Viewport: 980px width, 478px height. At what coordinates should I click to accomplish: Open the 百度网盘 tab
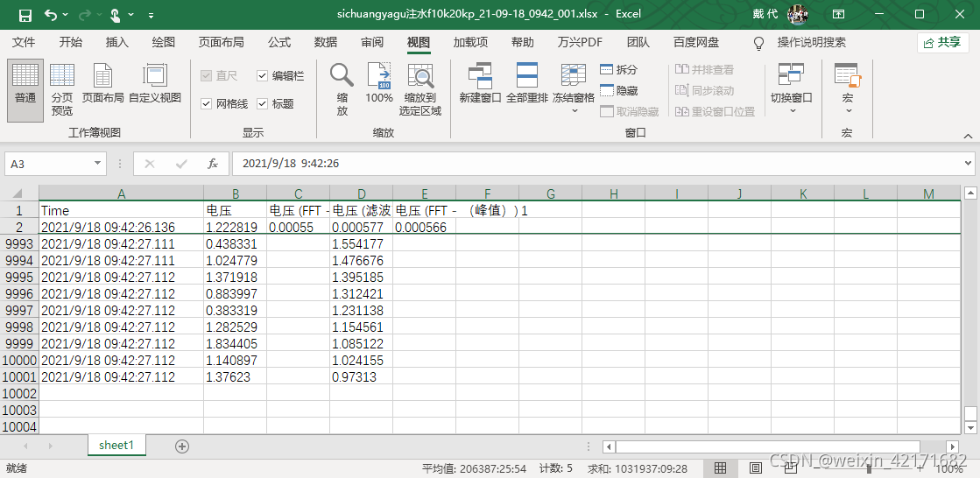(696, 43)
